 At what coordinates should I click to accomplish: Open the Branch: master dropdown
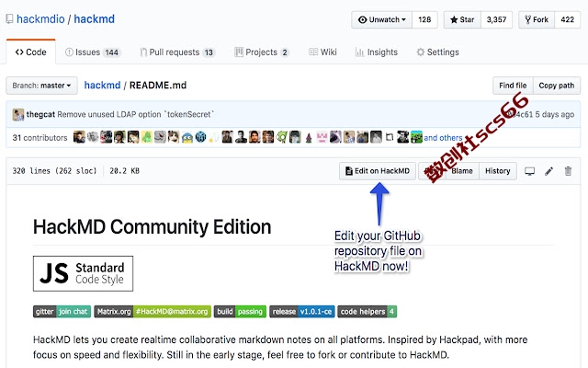pyautogui.click(x=41, y=86)
